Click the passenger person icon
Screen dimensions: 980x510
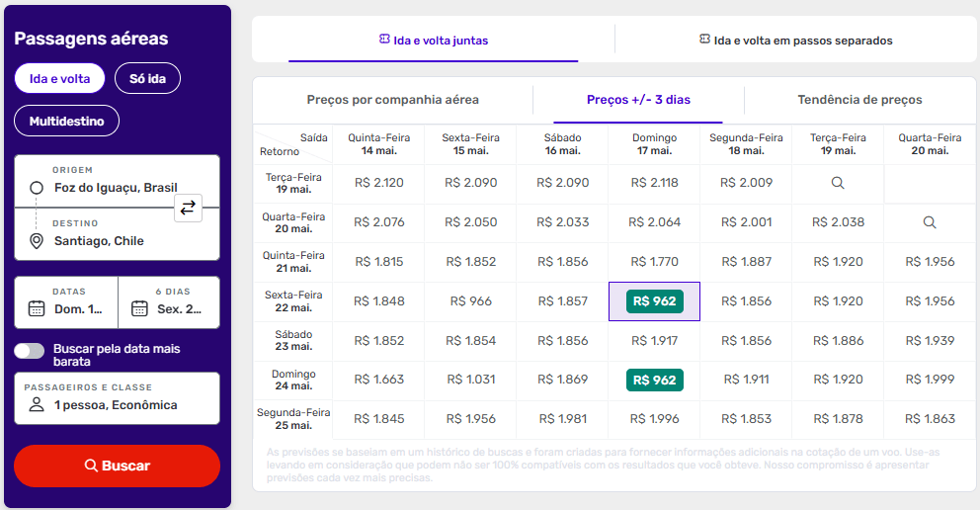37,405
